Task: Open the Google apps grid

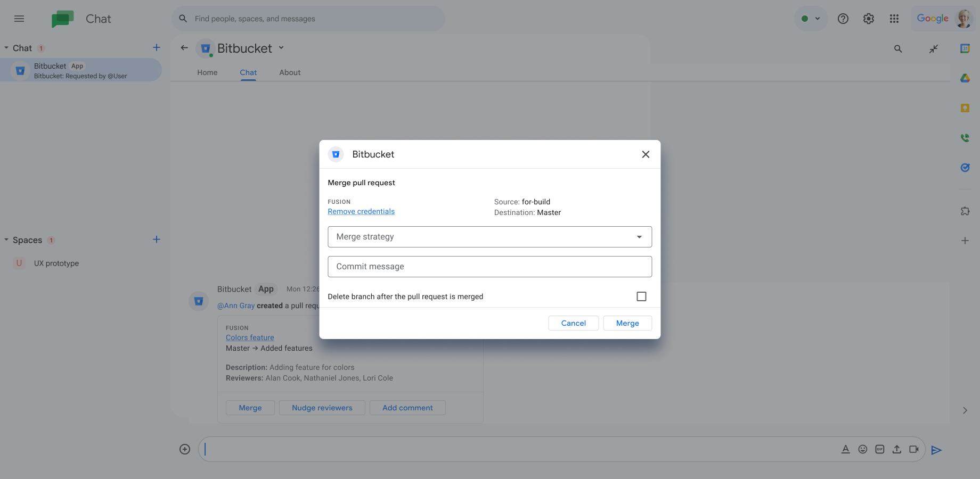Action: point(894,19)
